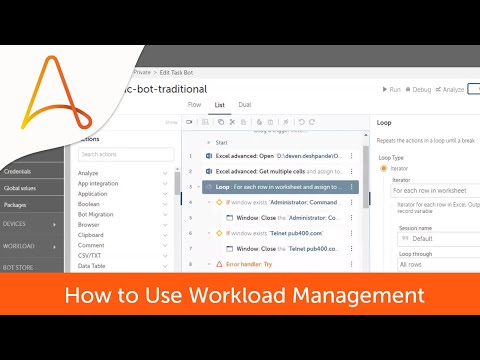The height and width of the screenshot is (360, 480).
Task: Open BOT STORE in the sidebar
Action: click(x=18, y=267)
